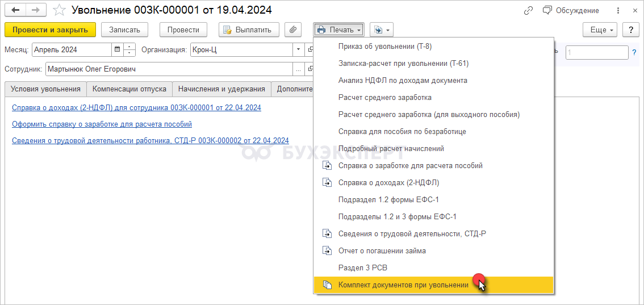Expand the Организация dropdown arrow
Viewport: 644px width, 305px height.
[298, 50]
